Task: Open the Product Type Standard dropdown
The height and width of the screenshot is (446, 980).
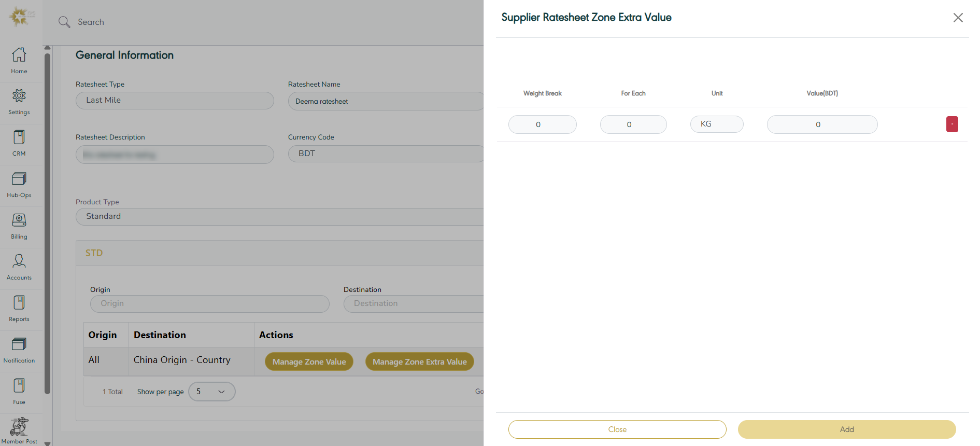Action: (x=280, y=217)
